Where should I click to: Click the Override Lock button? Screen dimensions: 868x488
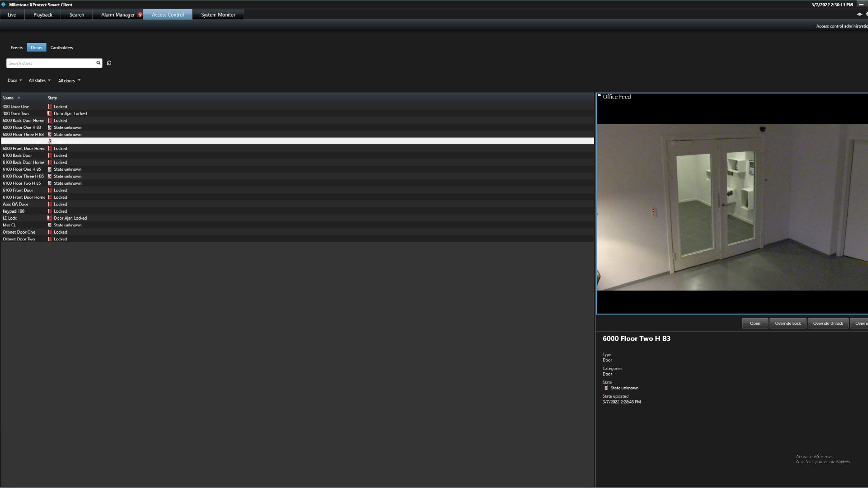pos(788,323)
